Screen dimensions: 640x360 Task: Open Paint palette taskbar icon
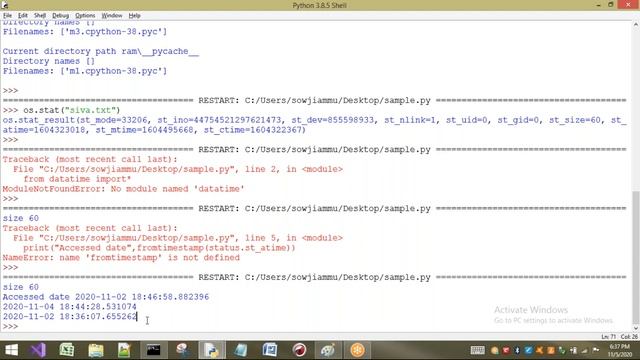point(328,350)
